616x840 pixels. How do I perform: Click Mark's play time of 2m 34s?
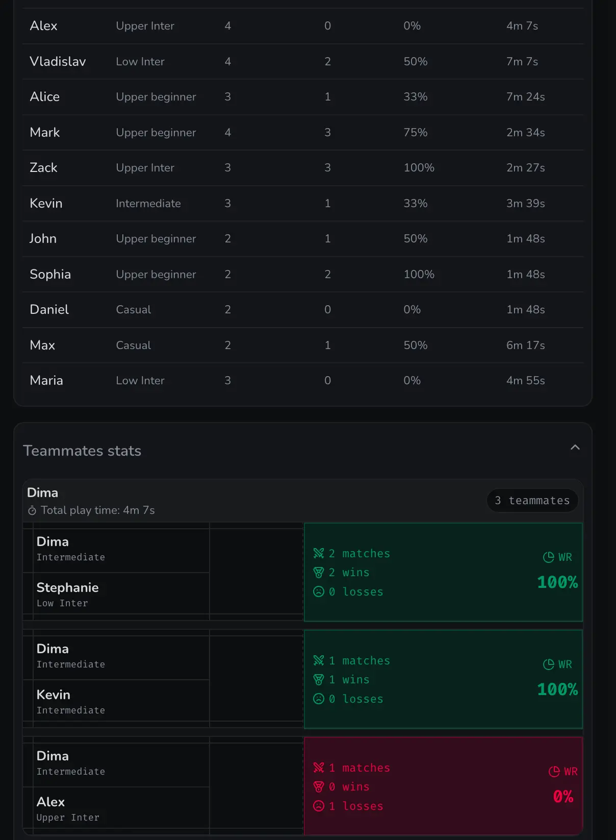tap(525, 132)
